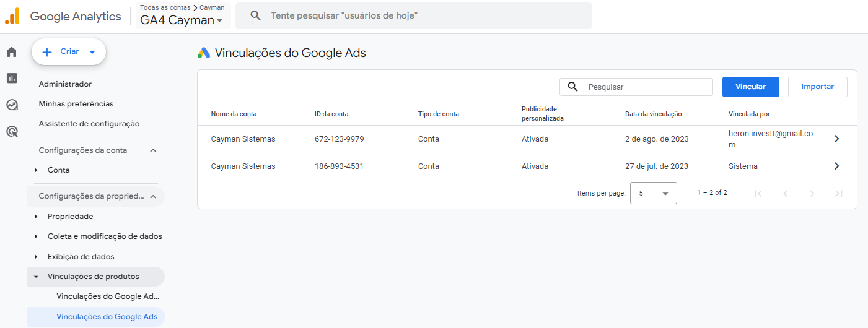Viewport: 868px width, 328px height.
Task: Open Minhas preferências in the sidebar
Action: click(76, 104)
